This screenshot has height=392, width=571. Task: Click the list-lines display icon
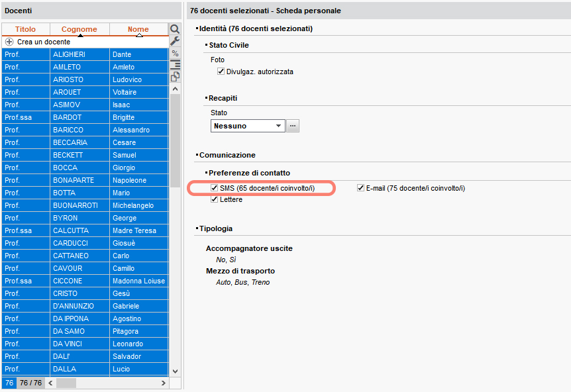(x=175, y=65)
